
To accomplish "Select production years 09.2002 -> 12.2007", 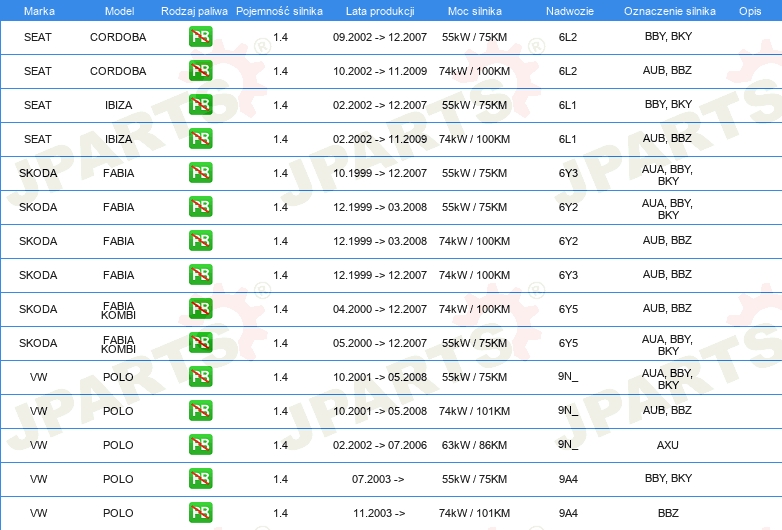I will point(380,37).
